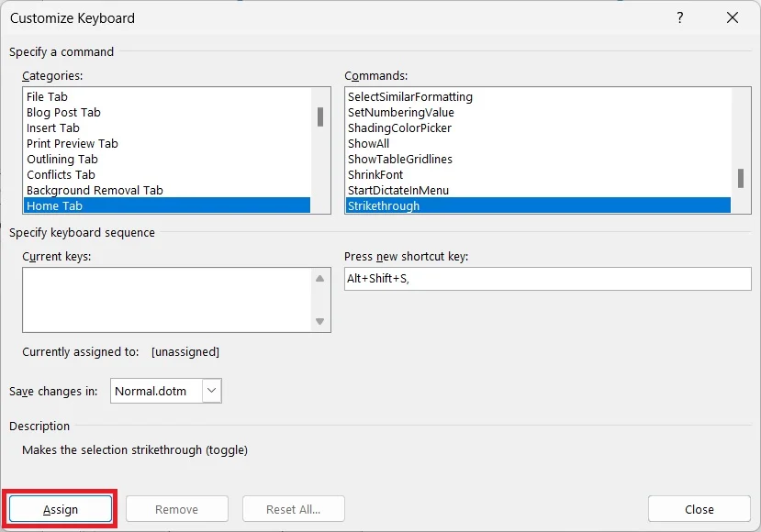
Task: Click inside the Press new shortcut key field
Action: tap(547, 279)
